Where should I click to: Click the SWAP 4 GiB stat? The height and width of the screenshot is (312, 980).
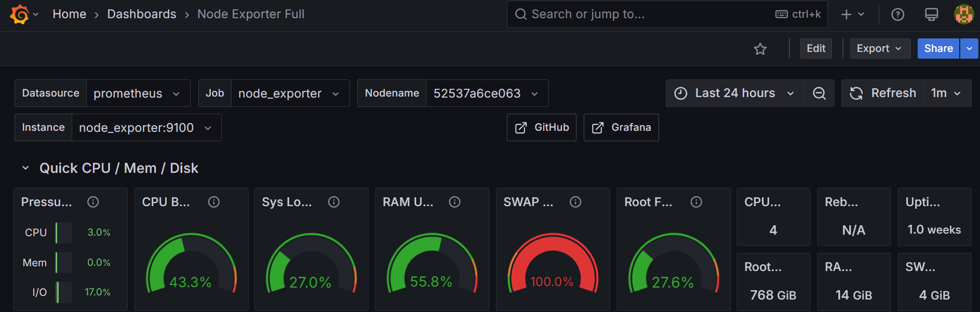[934, 295]
